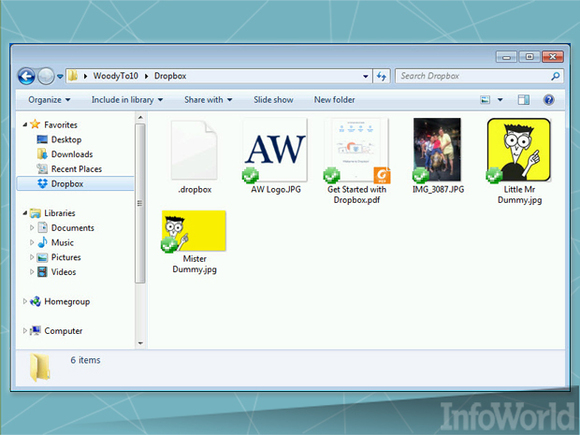The image size is (580, 435).
Task: Select the .dropbox file
Action: pyautogui.click(x=194, y=157)
